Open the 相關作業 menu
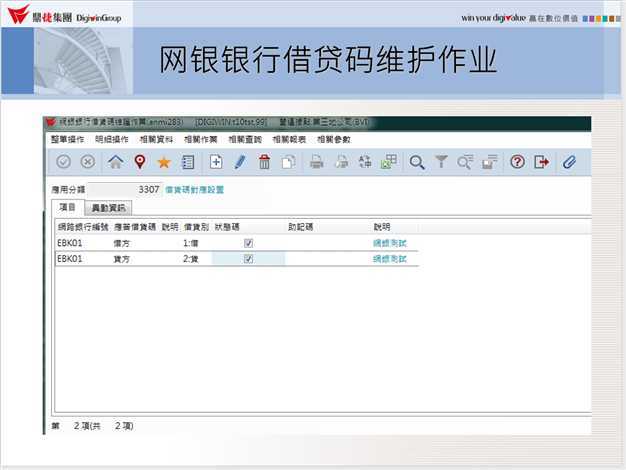626x470 pixels. click(x=200, y=139)
